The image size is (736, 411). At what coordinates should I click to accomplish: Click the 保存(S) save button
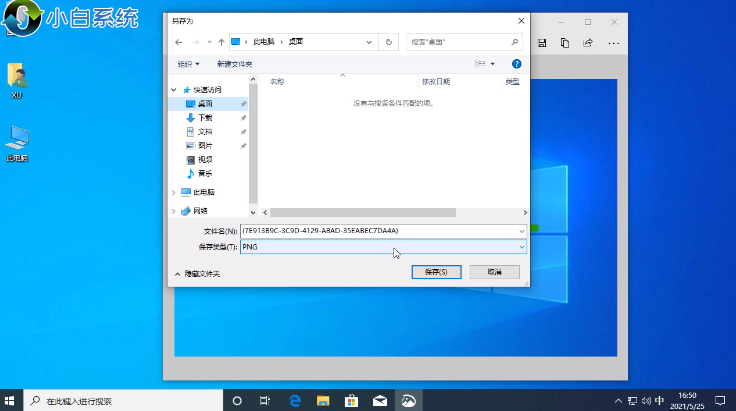tap(435, 271)
